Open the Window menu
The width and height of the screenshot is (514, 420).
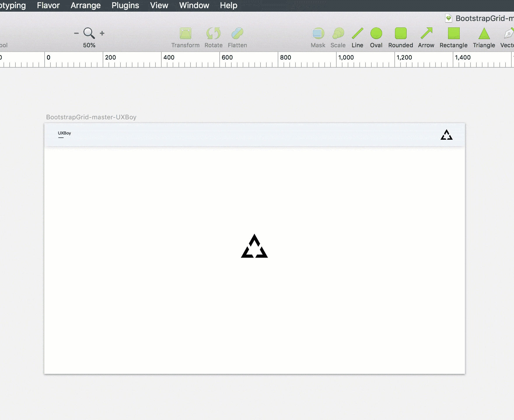[194, 5]
